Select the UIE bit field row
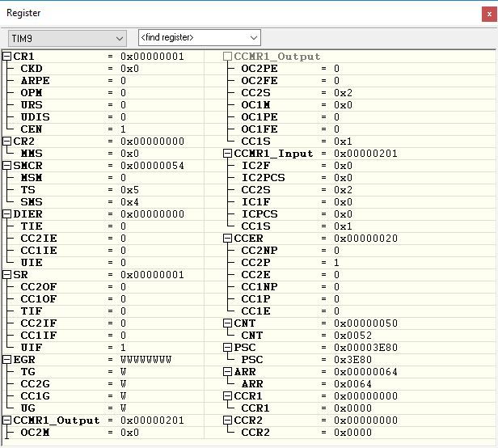 tap(103, 263)
